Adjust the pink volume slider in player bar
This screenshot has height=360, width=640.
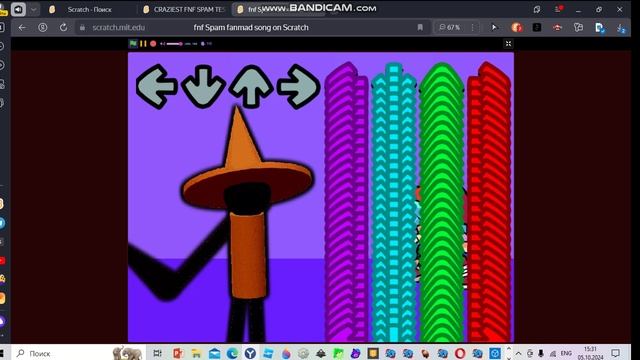pyautogui.click(x=175, y=44)
